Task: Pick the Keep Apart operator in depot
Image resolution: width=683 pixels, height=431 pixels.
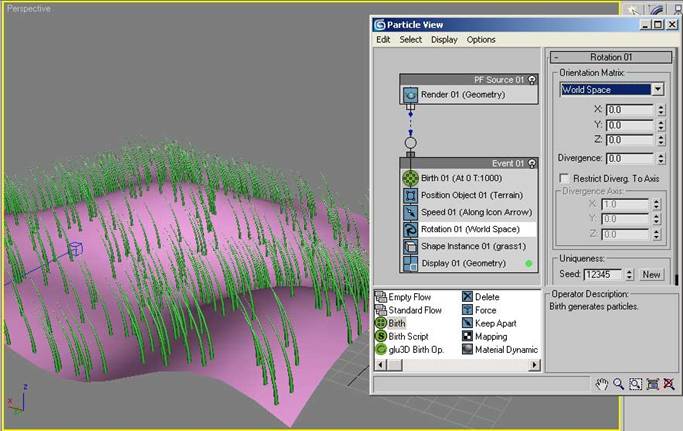Action: point(468,324)
